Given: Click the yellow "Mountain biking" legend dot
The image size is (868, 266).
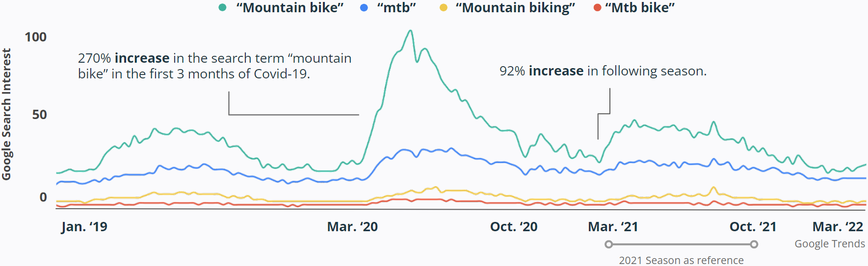Looking at the screenshot, I should pos(443,8).
